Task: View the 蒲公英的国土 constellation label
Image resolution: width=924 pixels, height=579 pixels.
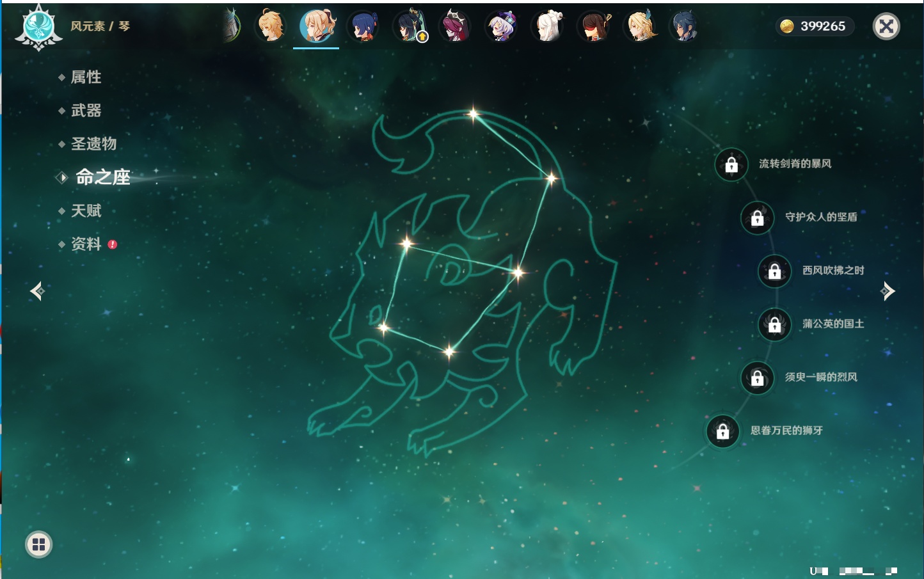Action: point(833,324)
